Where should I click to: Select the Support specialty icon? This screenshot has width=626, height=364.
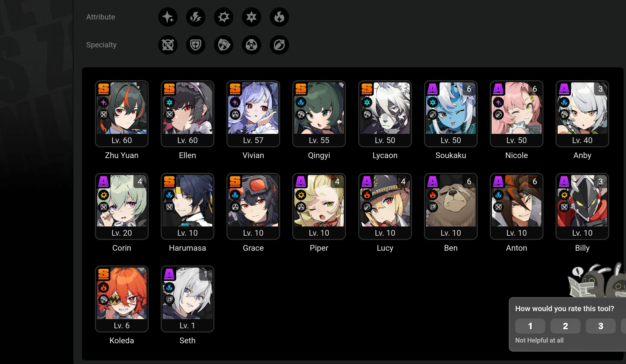point(279,45)
